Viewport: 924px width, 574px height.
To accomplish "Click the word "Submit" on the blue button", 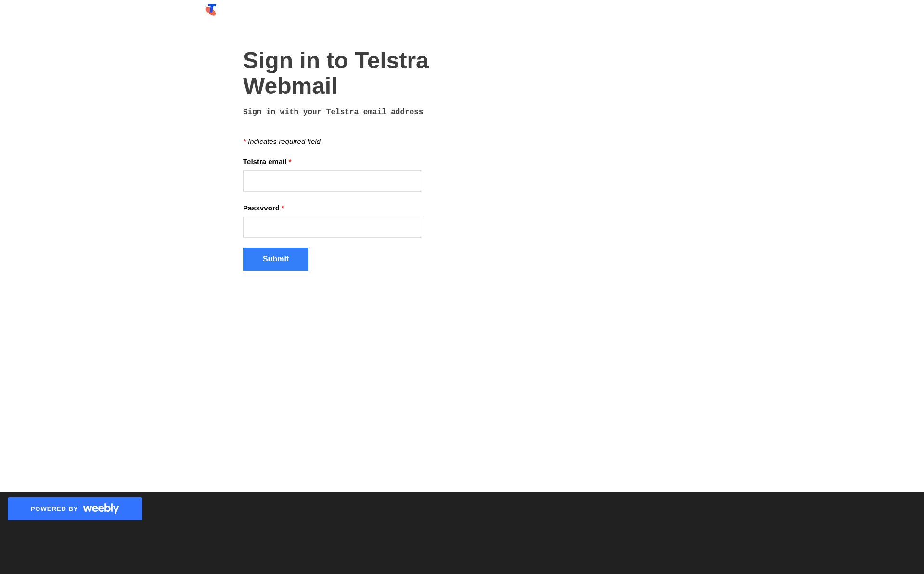I will click(275, 259).
